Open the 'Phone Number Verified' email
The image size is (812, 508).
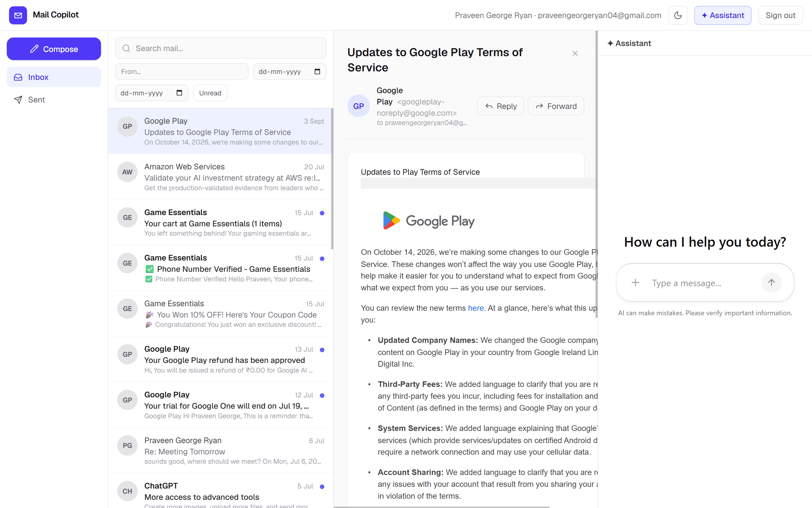(x=220, y=268)
